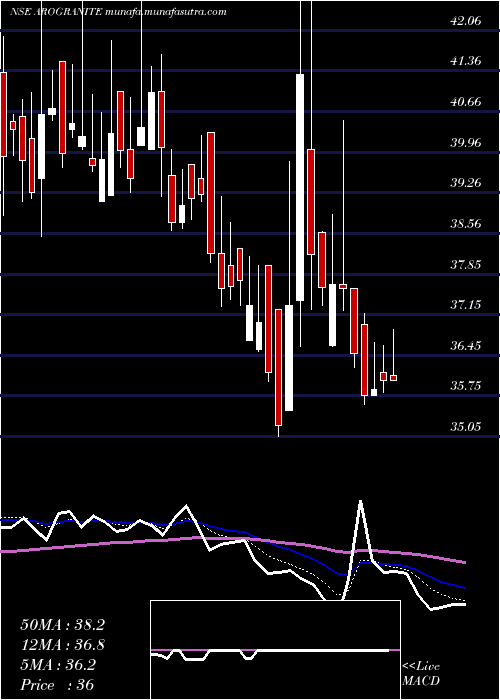The width and height of the screenshot is (500, 700).
Task: Click the 50MA : 38.2 value
Action: point(62,625)
